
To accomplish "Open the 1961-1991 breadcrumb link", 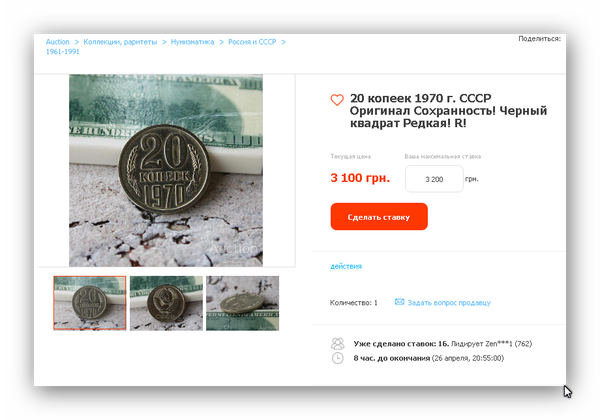I will [62, 52].
